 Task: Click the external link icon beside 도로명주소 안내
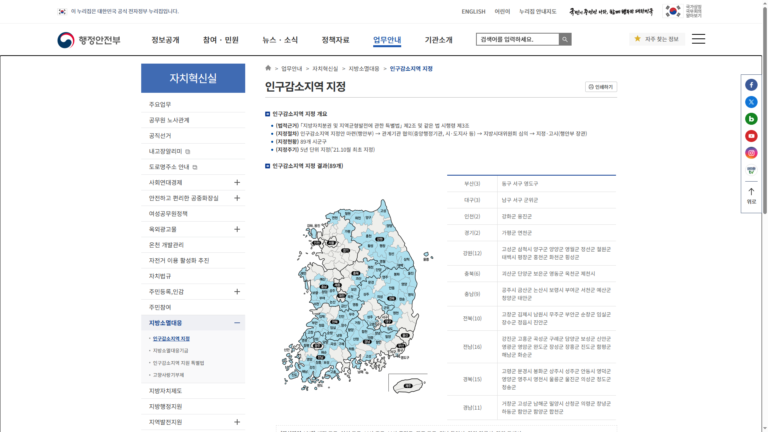(x=194, y=168)
